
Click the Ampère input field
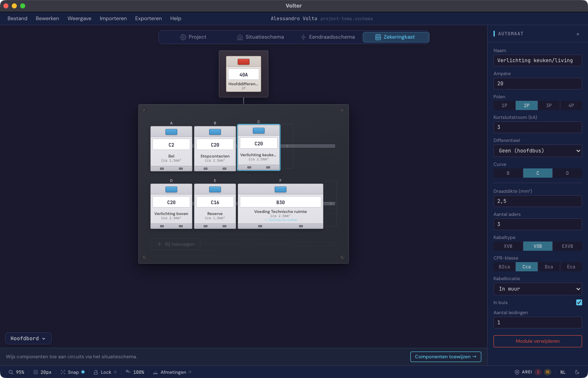pyautogui.click(x=538, y=84)
